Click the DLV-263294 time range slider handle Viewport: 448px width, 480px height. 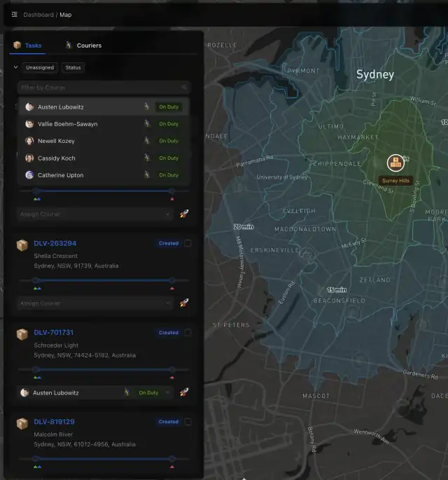(36, 280)
